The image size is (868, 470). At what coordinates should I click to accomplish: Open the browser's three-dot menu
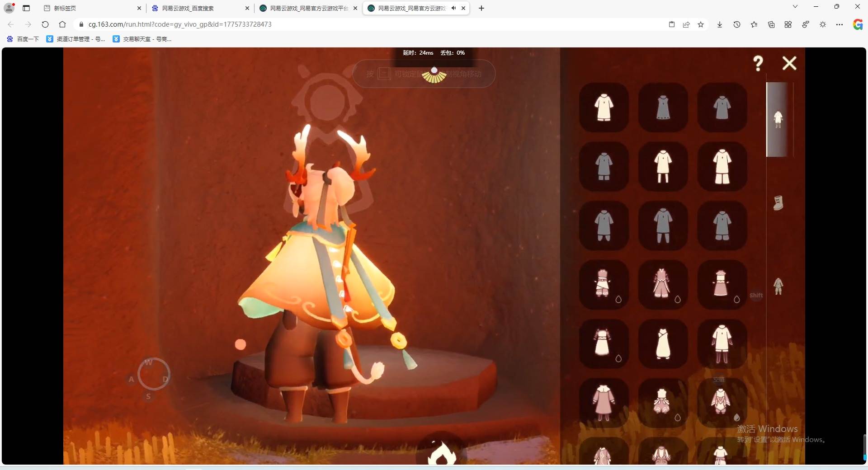point(840,24)
